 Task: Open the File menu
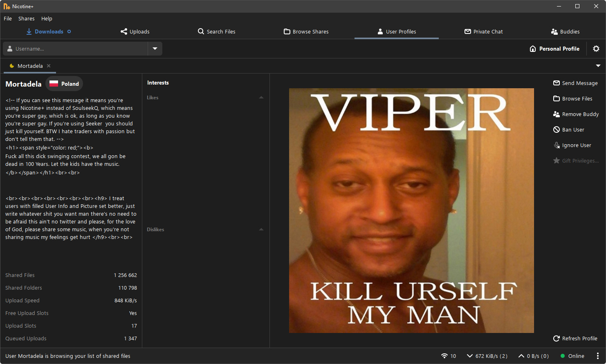point(8,18)
